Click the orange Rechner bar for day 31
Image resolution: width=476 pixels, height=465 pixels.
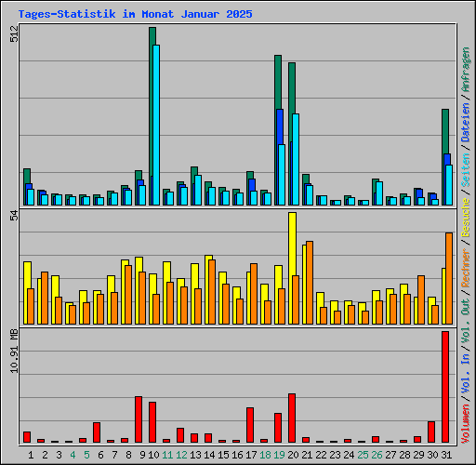click(449, 278)
